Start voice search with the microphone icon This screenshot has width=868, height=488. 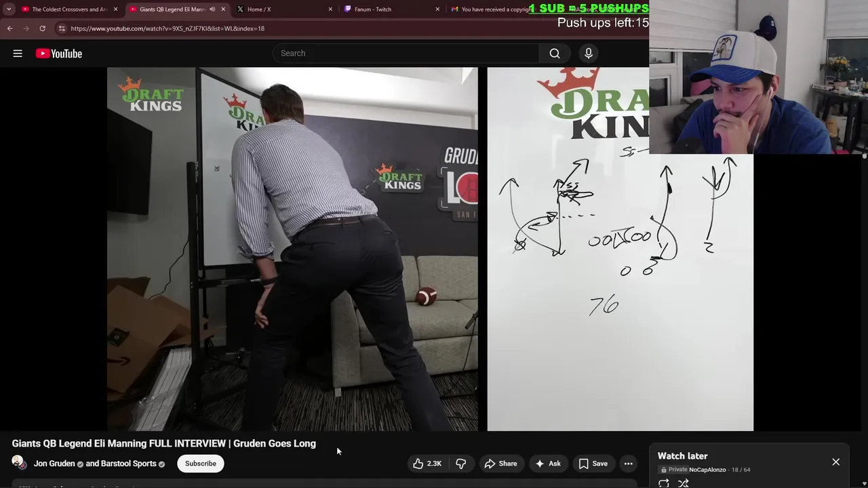(x=589, y=54)
